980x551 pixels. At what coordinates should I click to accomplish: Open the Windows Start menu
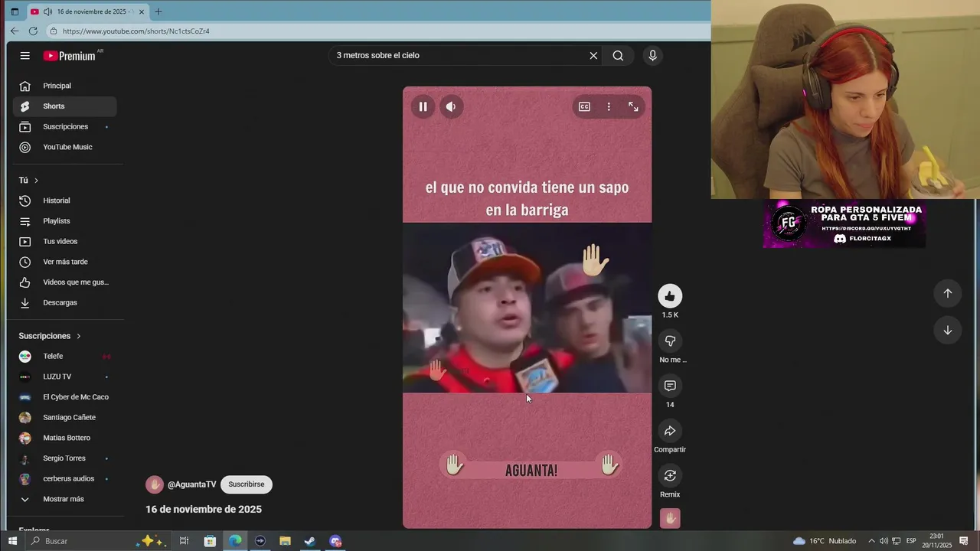coord(12,541)
